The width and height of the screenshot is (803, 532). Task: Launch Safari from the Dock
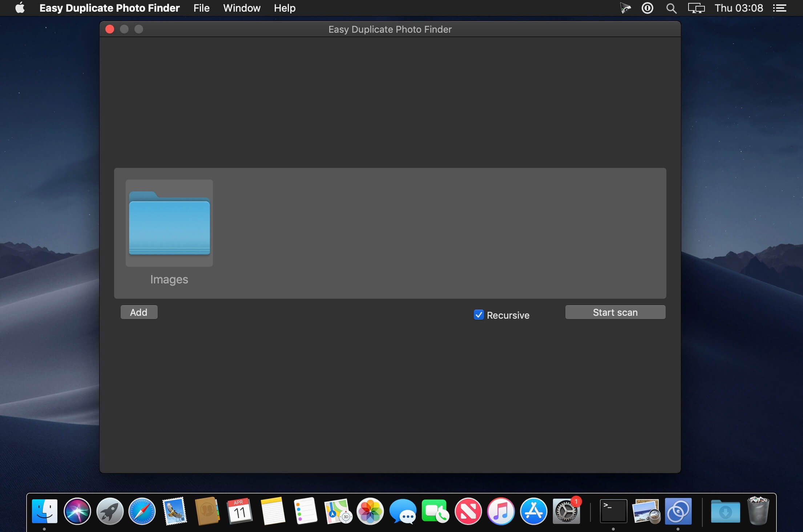pos(142,511)
